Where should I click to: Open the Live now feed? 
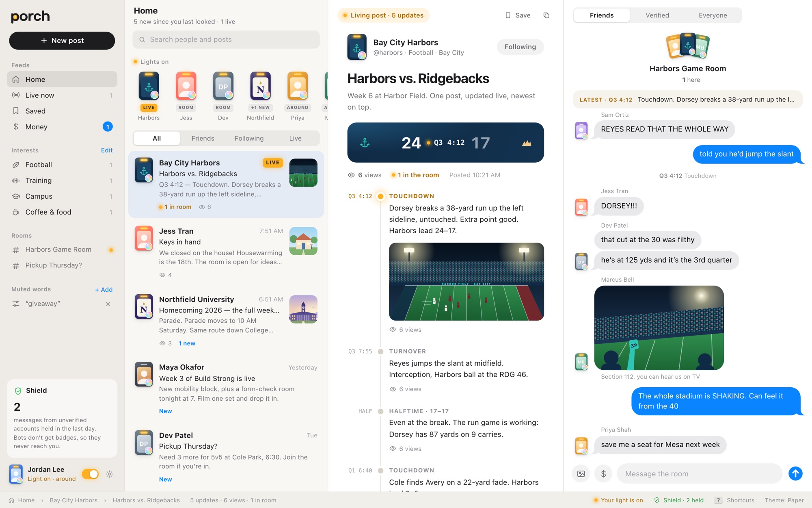[62, 95]
